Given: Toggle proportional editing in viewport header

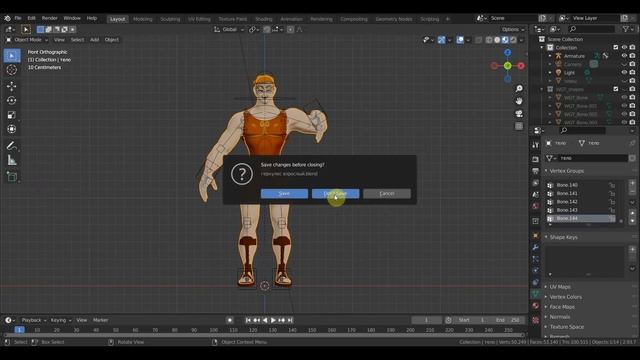Looking at the screenshot, I should click(x=290, y=29).
